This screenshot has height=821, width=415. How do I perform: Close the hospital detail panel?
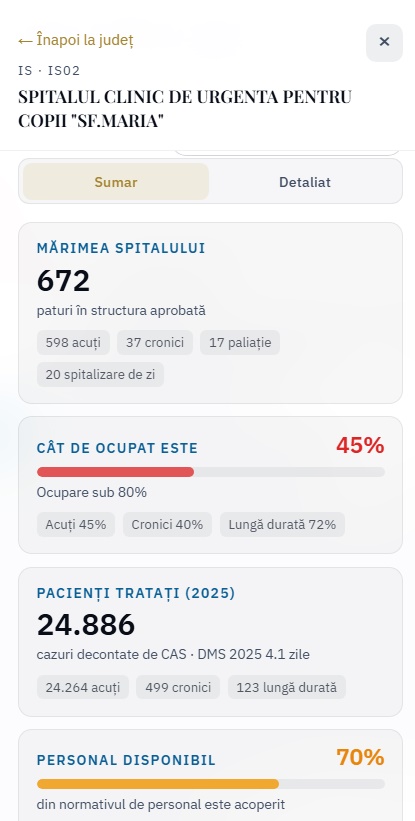coord(384,42)
